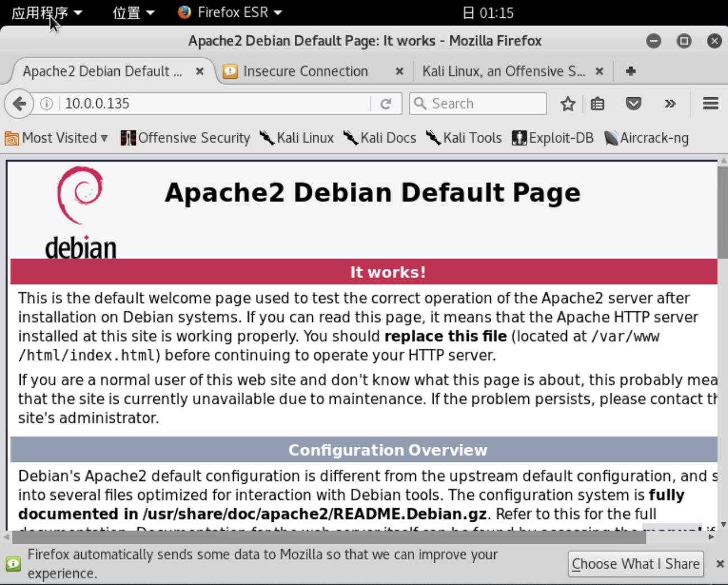The height and width of the screenshot is (585, 728).
Task: Open the Firefox hamburger menu
Action: [x=711, y=103]
